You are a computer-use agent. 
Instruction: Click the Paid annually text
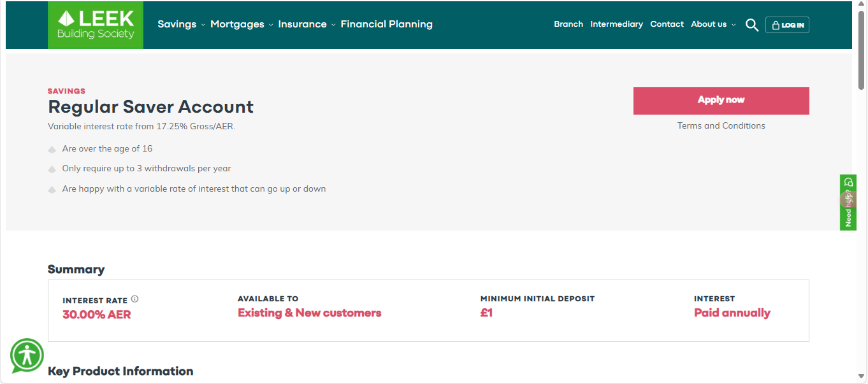pyautogui.click(x=732, y=313)
